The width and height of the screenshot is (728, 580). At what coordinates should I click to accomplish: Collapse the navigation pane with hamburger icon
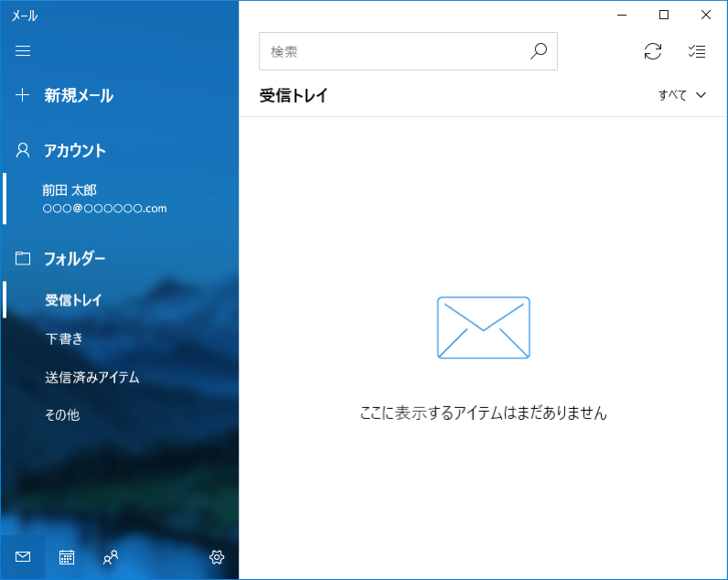tap(23, 51)
